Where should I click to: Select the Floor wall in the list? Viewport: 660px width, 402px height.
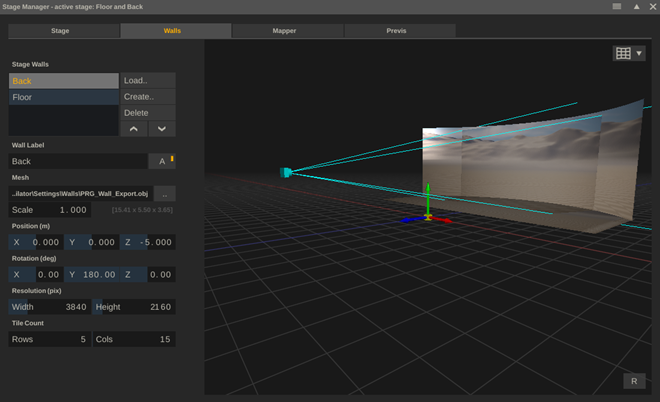[63, 97]
